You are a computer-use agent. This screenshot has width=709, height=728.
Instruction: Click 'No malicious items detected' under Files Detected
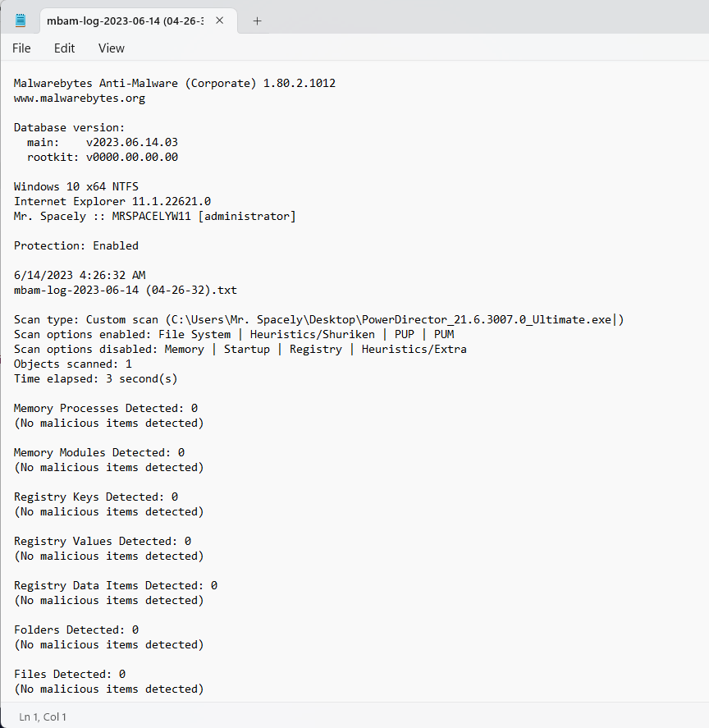[109, 689]
